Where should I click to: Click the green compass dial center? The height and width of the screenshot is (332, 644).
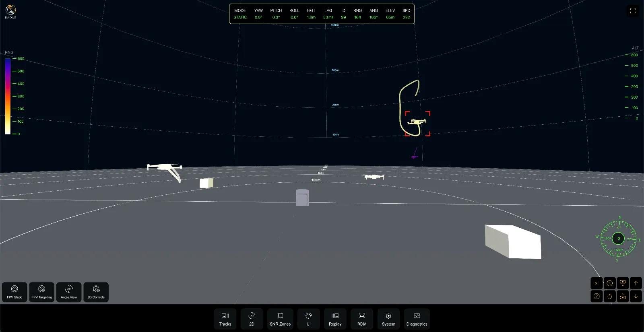pos(618,239)
